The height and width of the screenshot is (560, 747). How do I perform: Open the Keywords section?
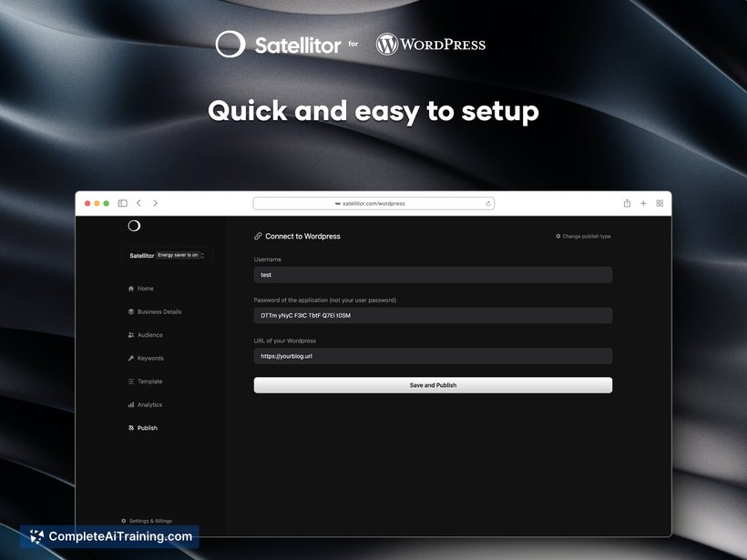[146, 358]
